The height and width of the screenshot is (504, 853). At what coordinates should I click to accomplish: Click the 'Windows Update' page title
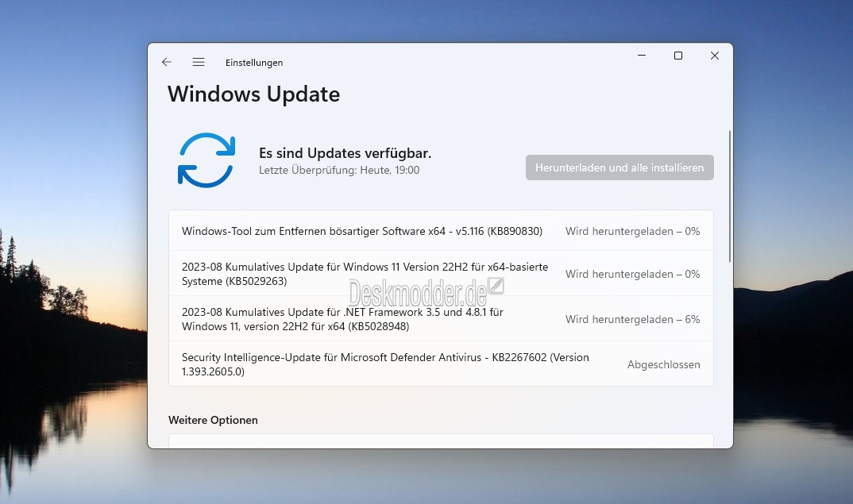(x=253, y=94)
